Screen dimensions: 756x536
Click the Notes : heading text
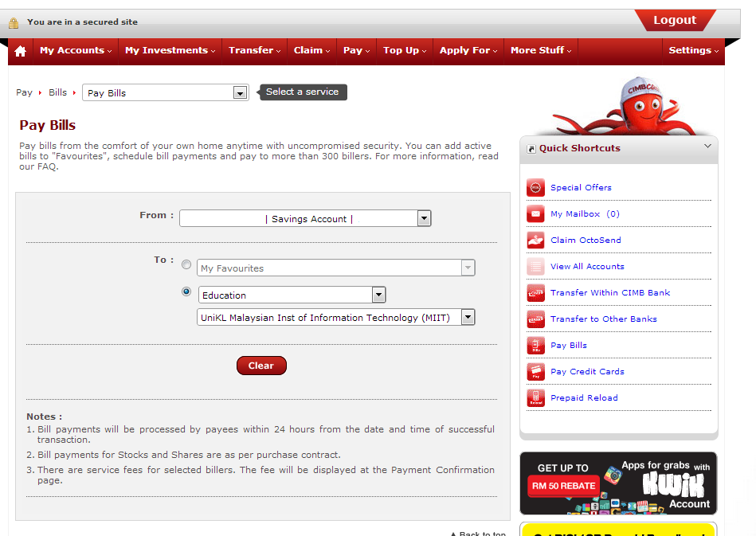(x=45, y=417)
